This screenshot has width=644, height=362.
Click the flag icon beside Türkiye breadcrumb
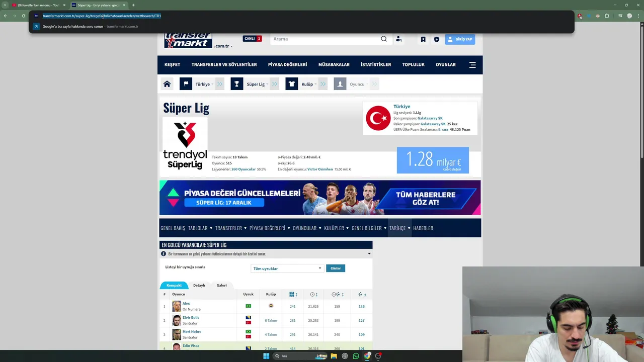[186, 84]
